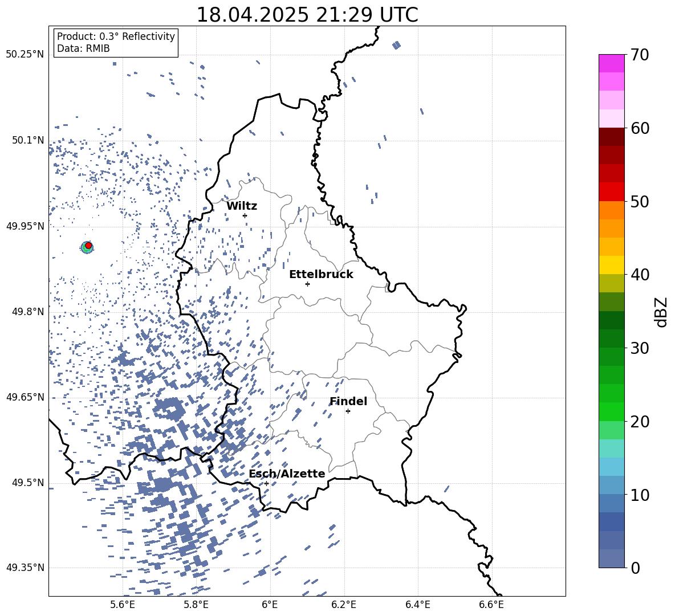The image size is (675, 616).
Task: Click the Findel city label
Action: [x=348, y=401]
